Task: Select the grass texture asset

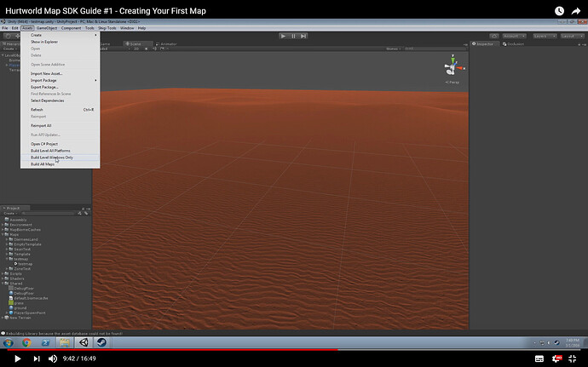Action: 16,303
